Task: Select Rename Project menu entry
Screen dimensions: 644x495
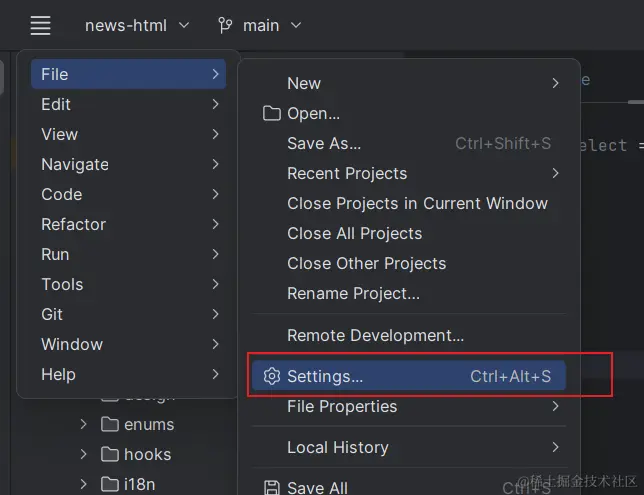Action: click(x=353, y=293)
